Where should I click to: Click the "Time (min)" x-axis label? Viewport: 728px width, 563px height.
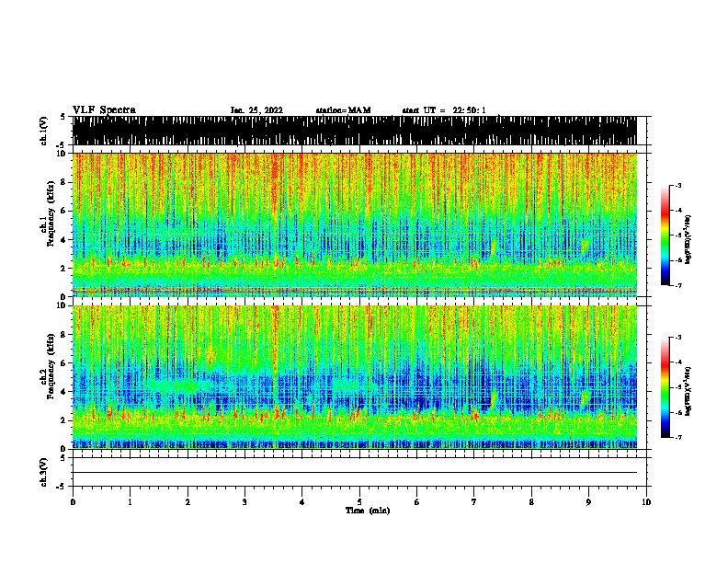pos(368,511)
